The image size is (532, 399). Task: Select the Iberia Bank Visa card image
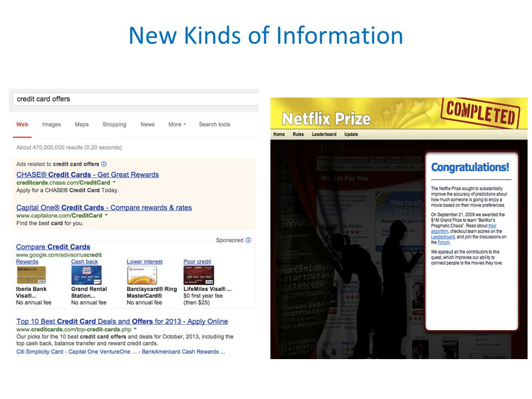31,275
